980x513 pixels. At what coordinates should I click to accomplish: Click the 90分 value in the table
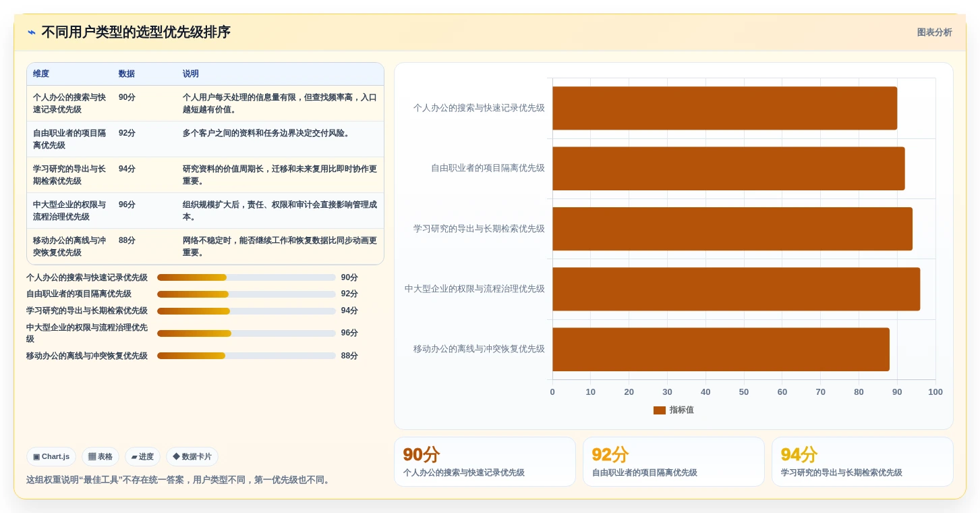tap(127, 97)
